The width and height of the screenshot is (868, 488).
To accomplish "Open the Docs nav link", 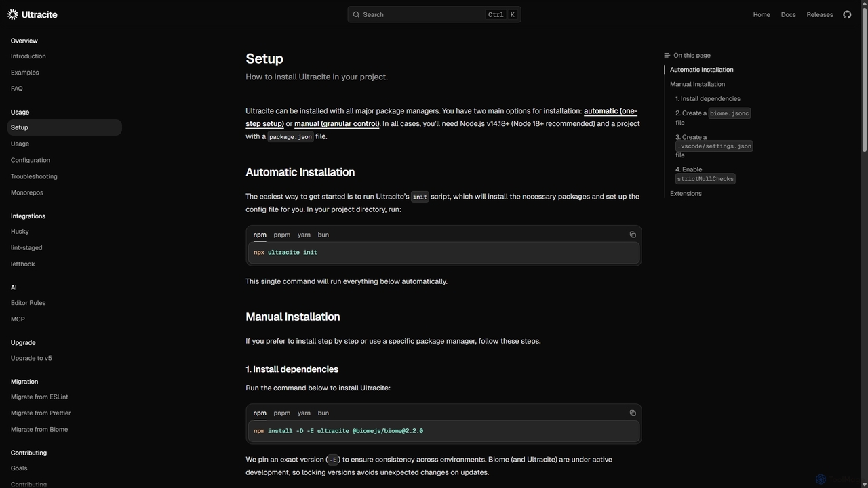I will 788,14.
